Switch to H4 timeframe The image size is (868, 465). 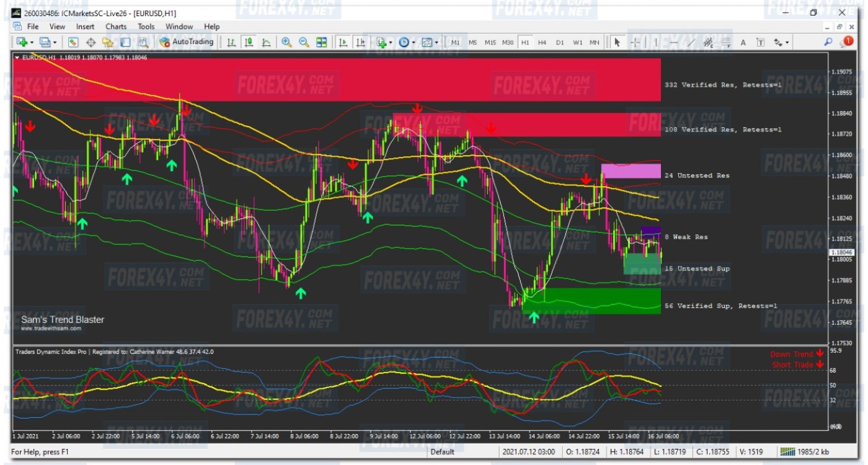tap(542, 42)
